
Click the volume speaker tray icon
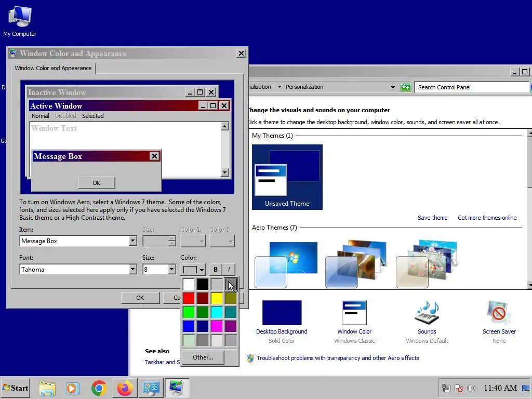[x=471, y=388]
